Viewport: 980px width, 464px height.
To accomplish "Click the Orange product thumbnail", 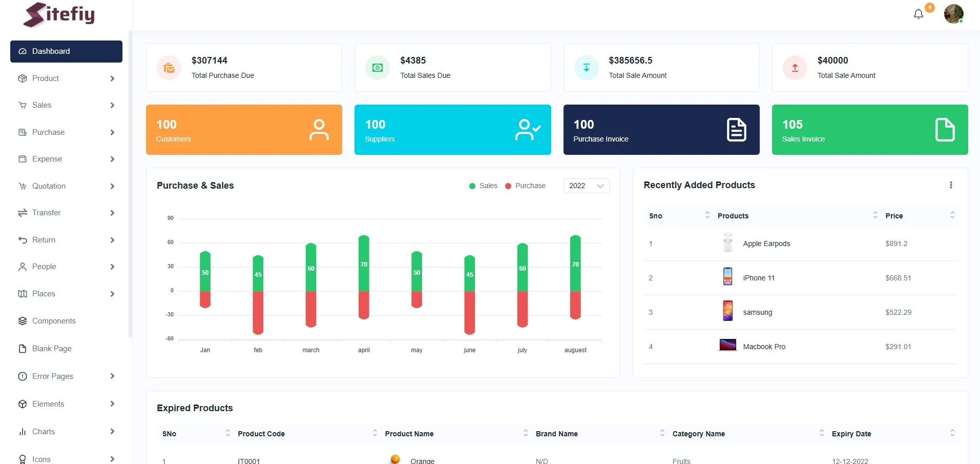I will [x=395, y=459].
